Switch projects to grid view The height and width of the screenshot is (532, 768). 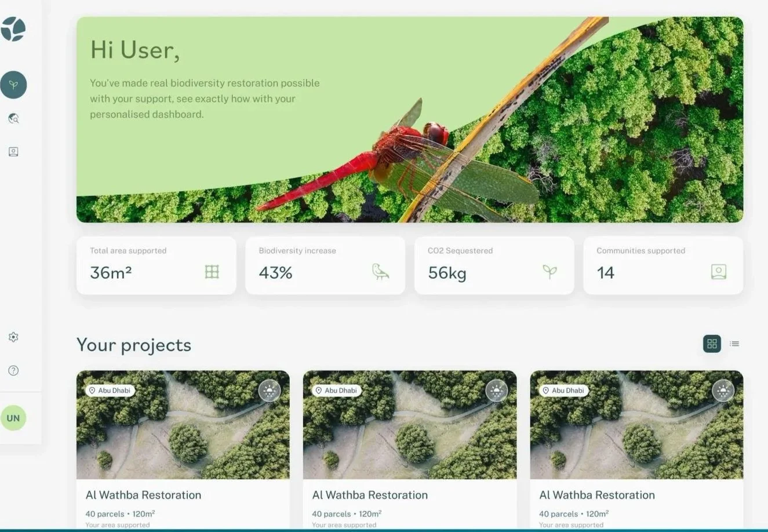click(x=712, y=344)
